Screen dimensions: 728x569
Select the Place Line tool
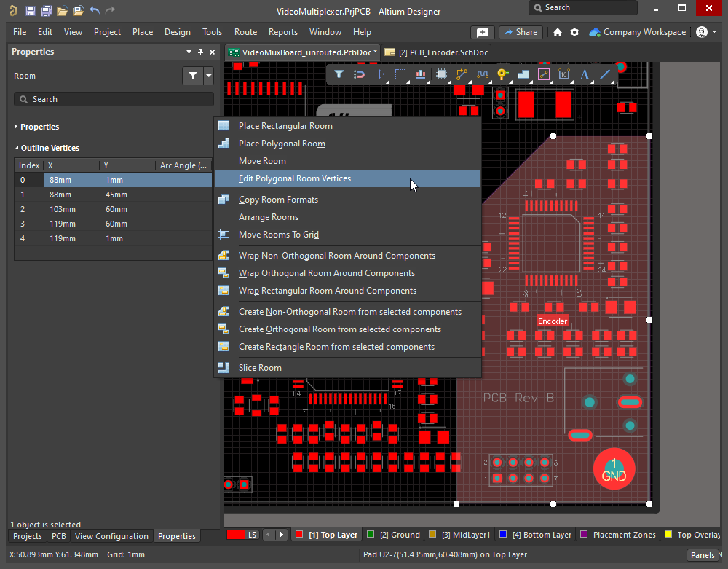605,74
